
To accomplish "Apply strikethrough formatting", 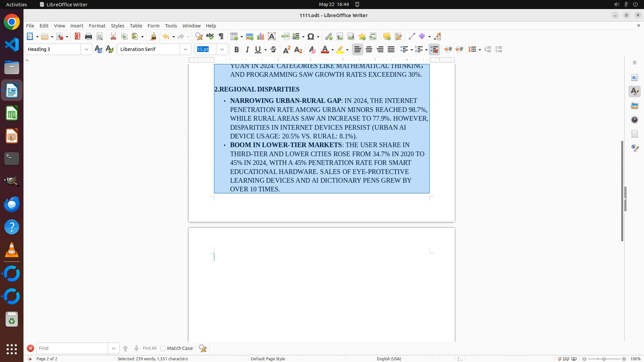I will [273, 50].
